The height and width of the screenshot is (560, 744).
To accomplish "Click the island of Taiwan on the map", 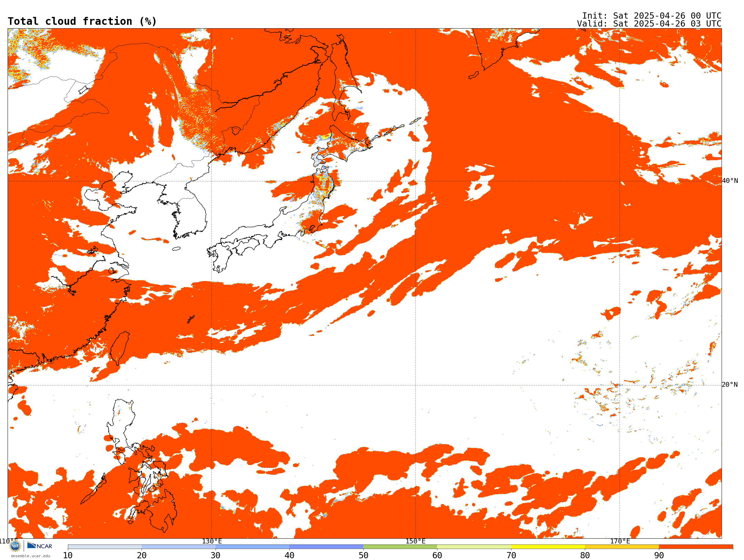I will [120, 348].
